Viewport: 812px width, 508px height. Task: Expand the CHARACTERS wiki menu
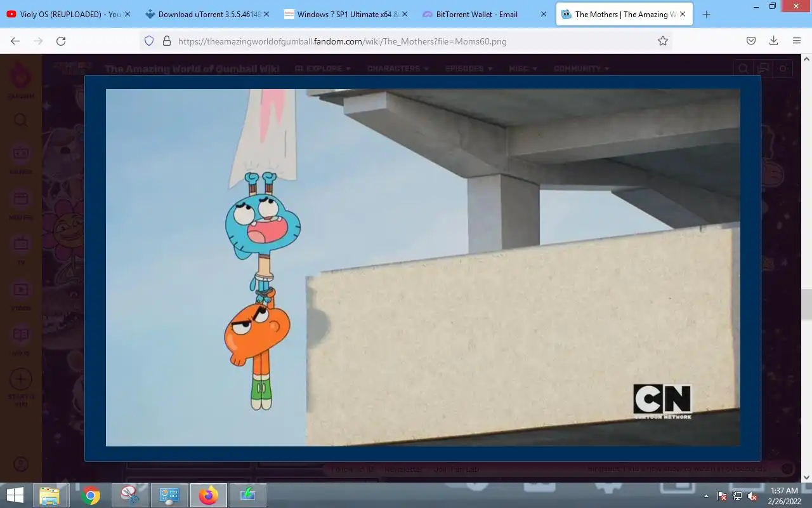point(398,69)
